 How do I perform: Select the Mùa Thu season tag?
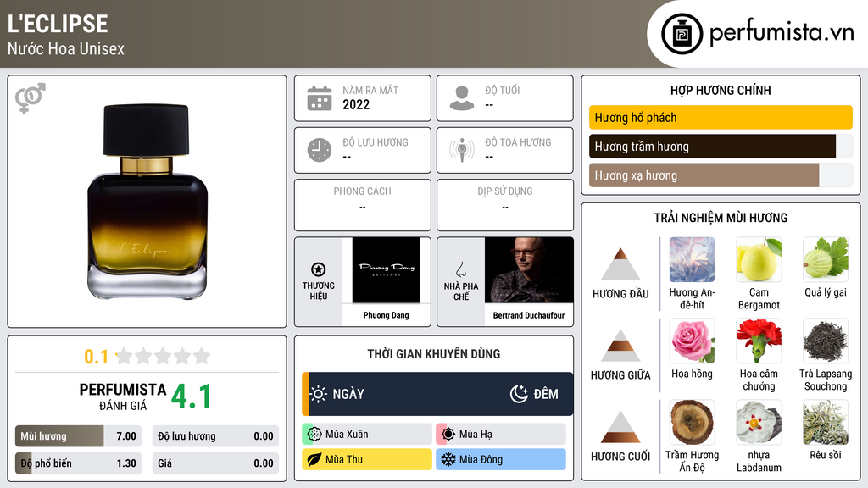point(367,459)
